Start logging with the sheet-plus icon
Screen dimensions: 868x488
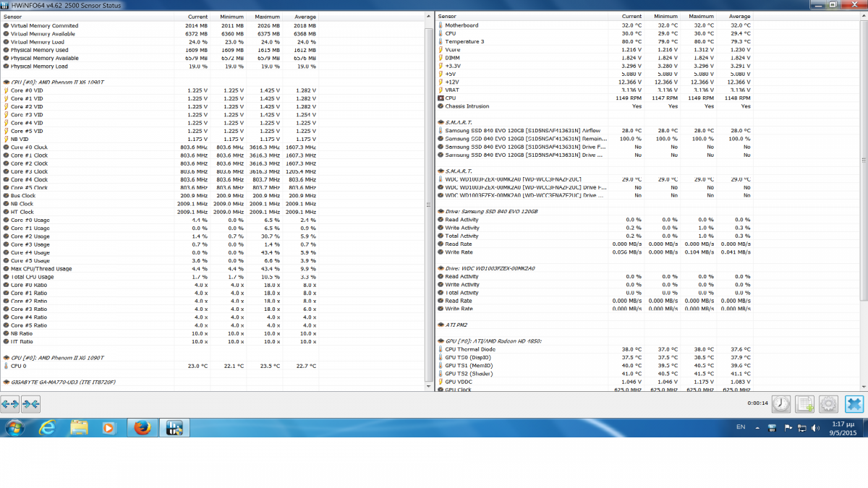click(805, 404)
